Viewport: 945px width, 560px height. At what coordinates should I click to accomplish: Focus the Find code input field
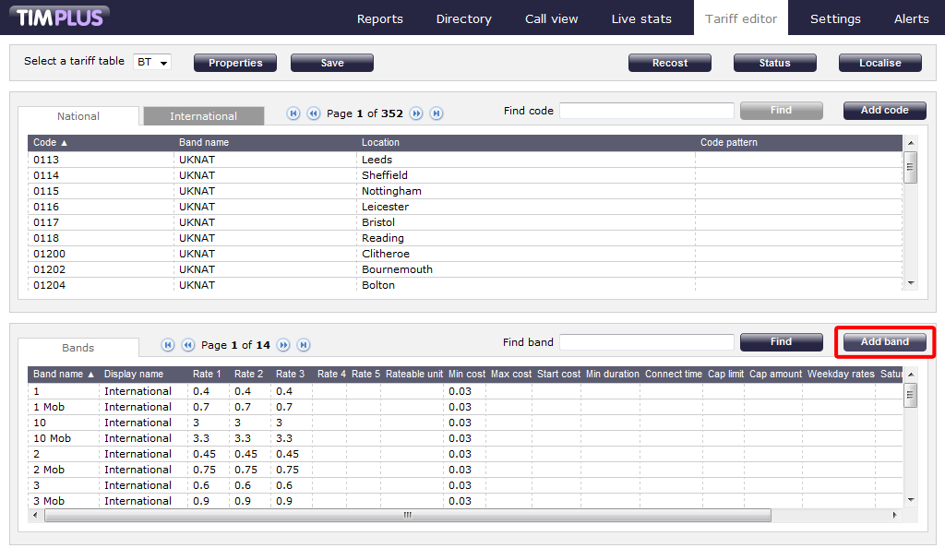coord(646,111)
